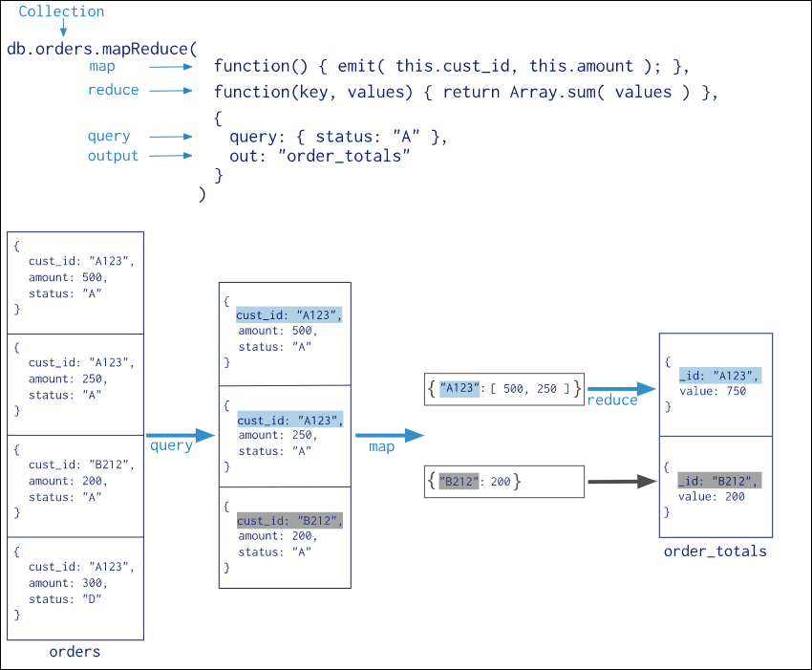Click the out: "order_totals" line
The height and width of the screenshot is (670, 812).
point(319,156)
